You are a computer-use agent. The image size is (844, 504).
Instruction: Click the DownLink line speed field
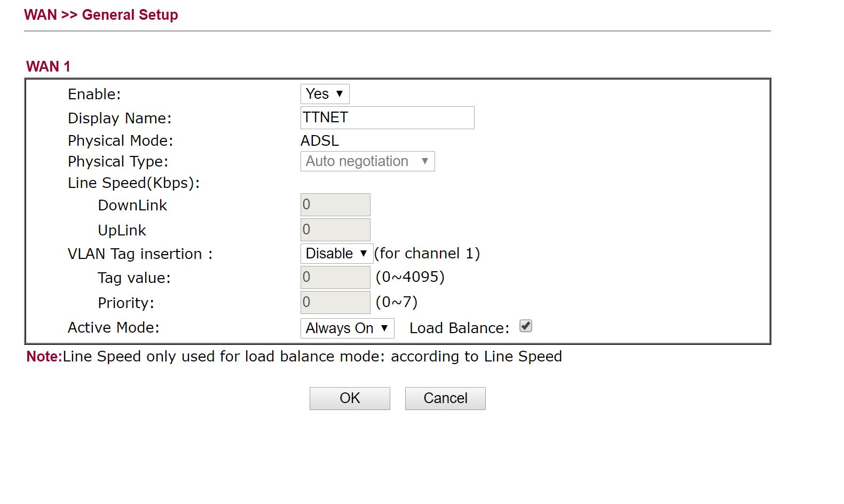335,204
